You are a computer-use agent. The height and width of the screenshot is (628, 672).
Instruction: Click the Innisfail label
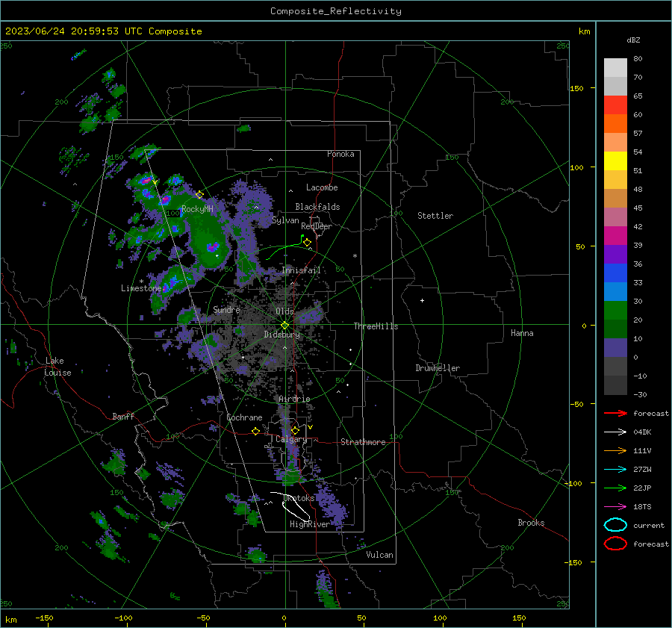click(x=301, y=270)
